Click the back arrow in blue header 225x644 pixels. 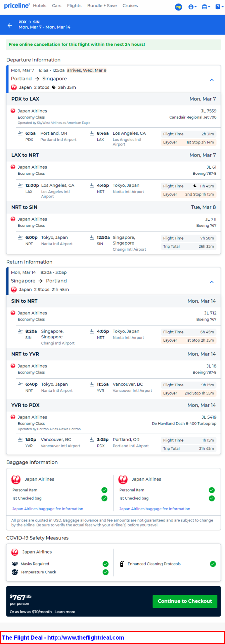pyautogui.click(x=10, y=25)
